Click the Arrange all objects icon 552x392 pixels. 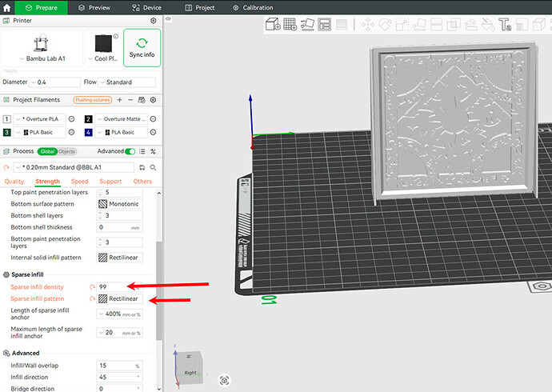(324, 25)
